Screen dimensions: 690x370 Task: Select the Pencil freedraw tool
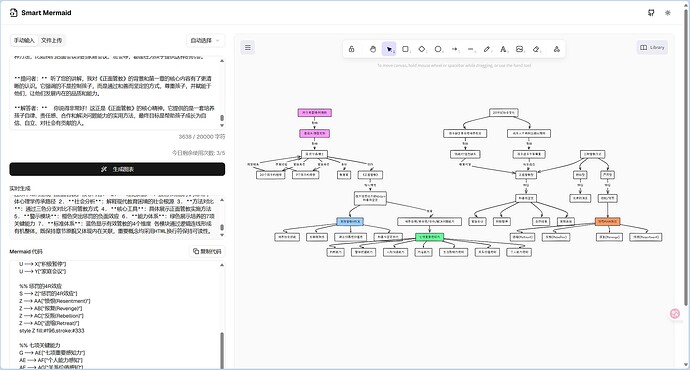[x=487, y=49]
